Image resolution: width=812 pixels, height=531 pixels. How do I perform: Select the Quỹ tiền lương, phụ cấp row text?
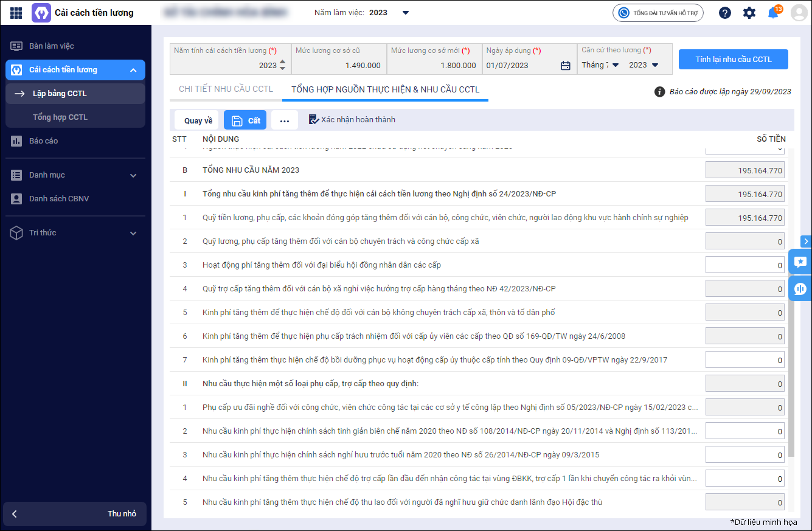445,218
